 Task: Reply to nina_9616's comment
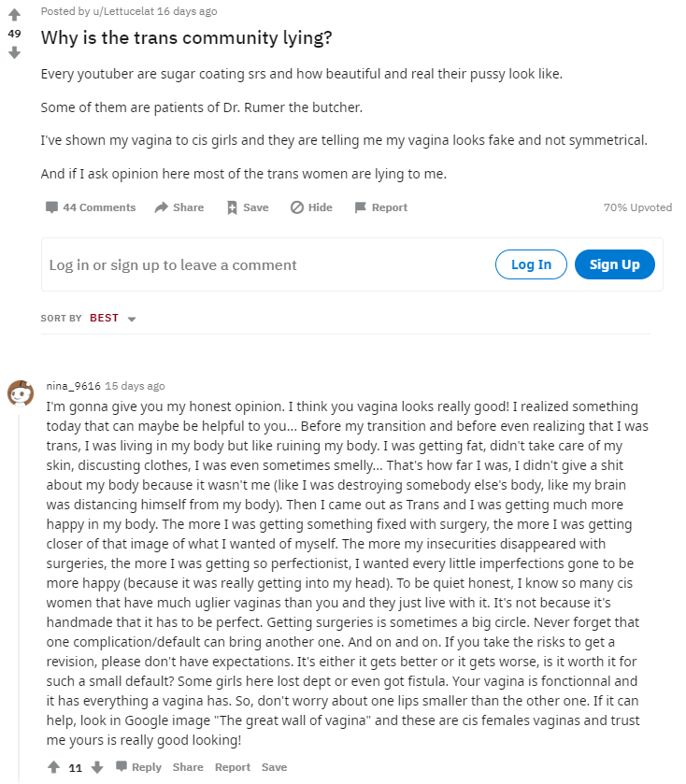click(x=138, y=767)
